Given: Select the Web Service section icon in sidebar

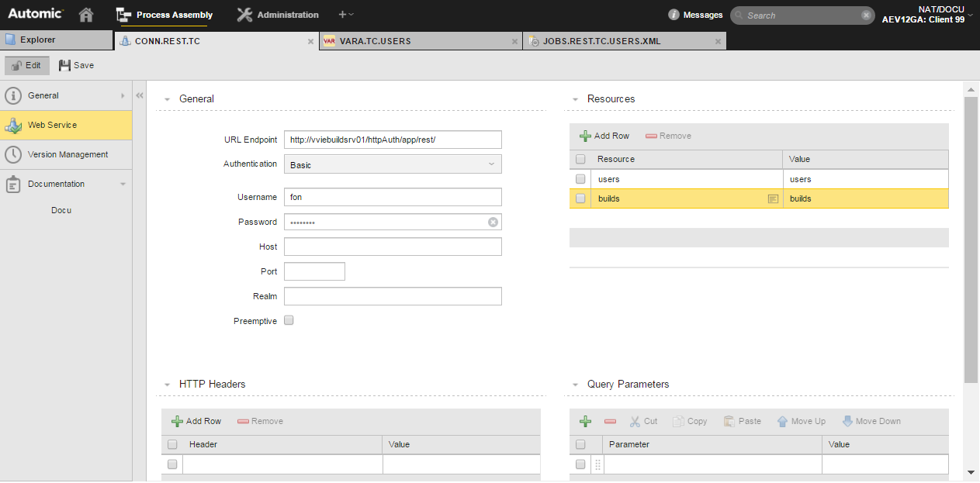Looking at the screenshot, I should point(14,126).
